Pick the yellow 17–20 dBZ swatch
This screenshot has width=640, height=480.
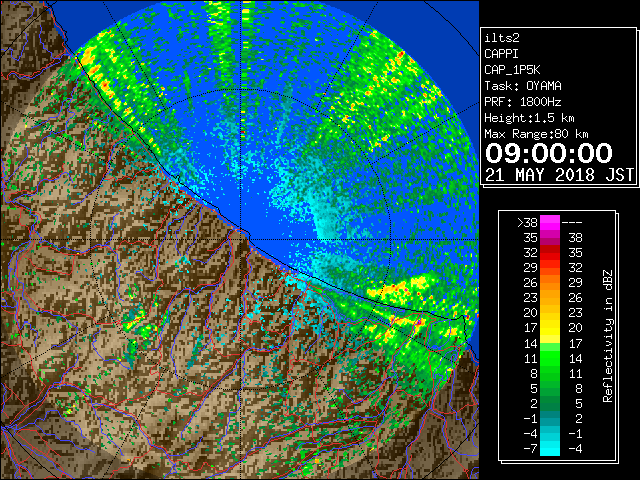550,328
